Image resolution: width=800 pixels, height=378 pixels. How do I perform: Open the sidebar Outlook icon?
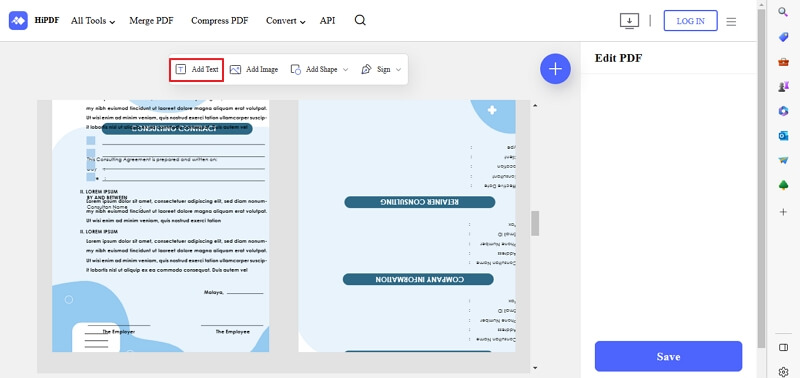click(783, 136)
